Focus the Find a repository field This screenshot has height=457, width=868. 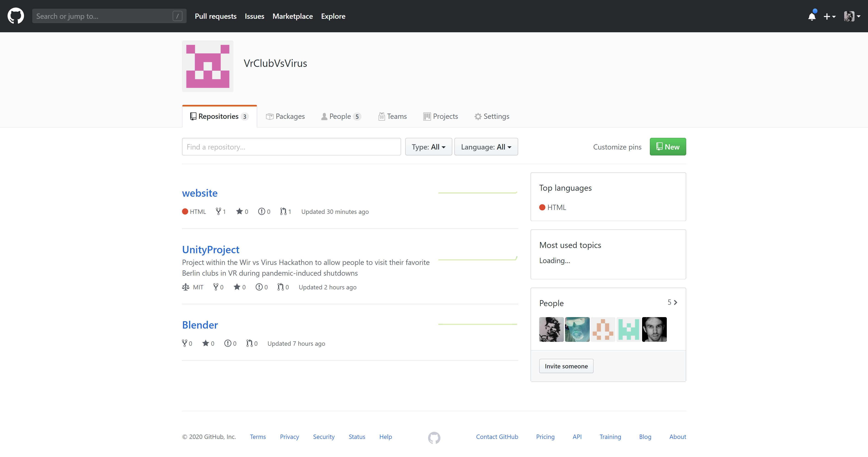tap(291, 147)
